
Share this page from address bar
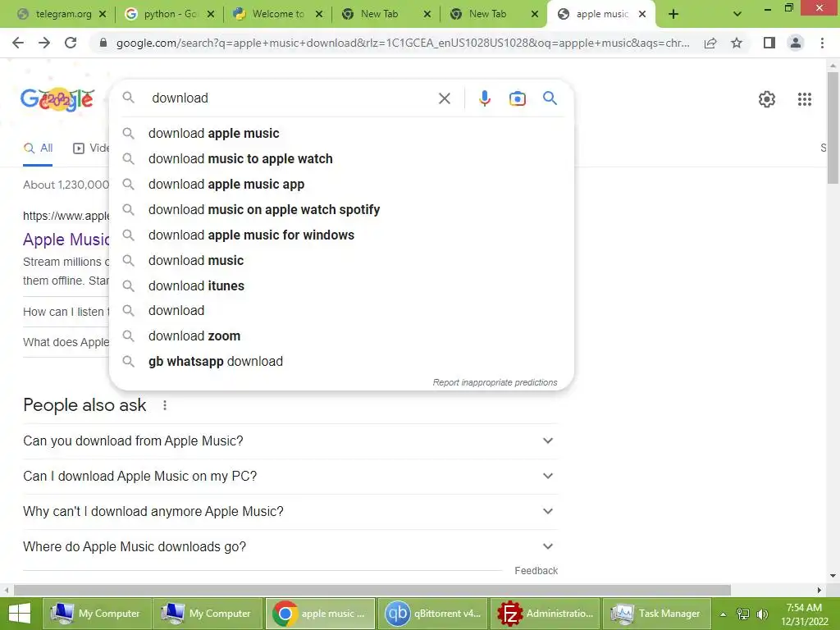point(710,43)
